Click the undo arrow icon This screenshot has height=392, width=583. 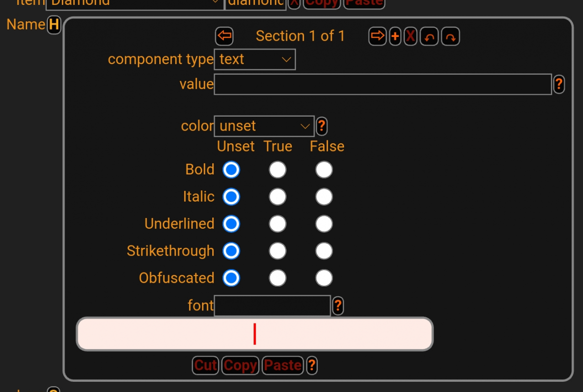pos(429,36)
